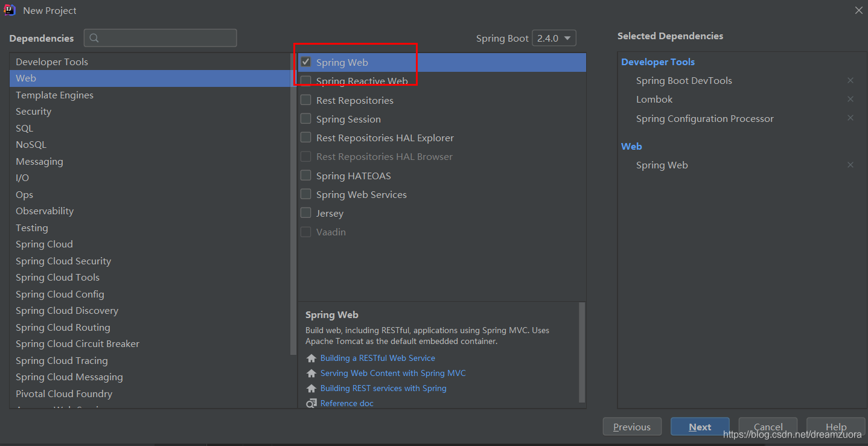Click the description panel scrollbar
The width and height of the screenshot is (868, 446).
[582, 352]
